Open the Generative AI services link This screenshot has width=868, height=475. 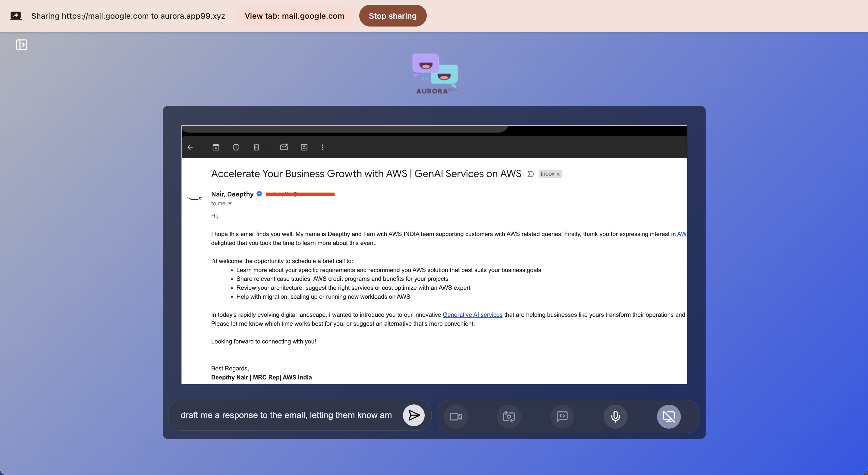tap(472, 315)
